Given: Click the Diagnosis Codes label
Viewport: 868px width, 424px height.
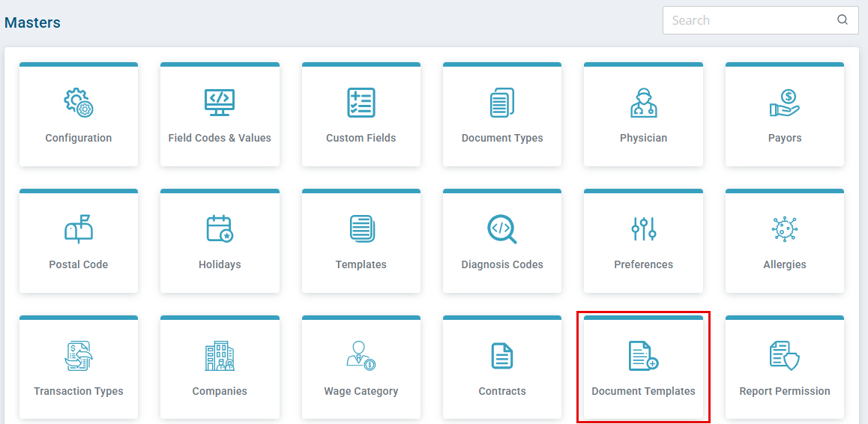Looking at the screenshot, I should point(502,264).
